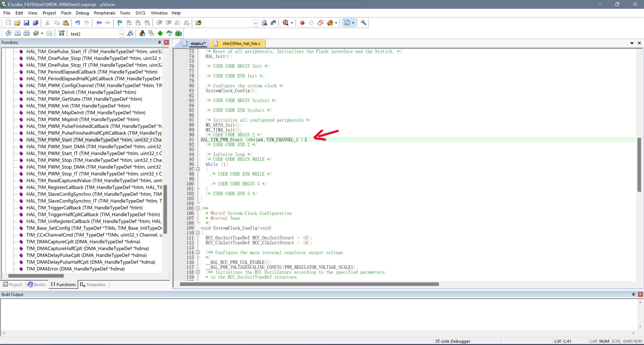This screenshot has width=644, height=345.
Task: Save all open files
Action: click(35, 23)
